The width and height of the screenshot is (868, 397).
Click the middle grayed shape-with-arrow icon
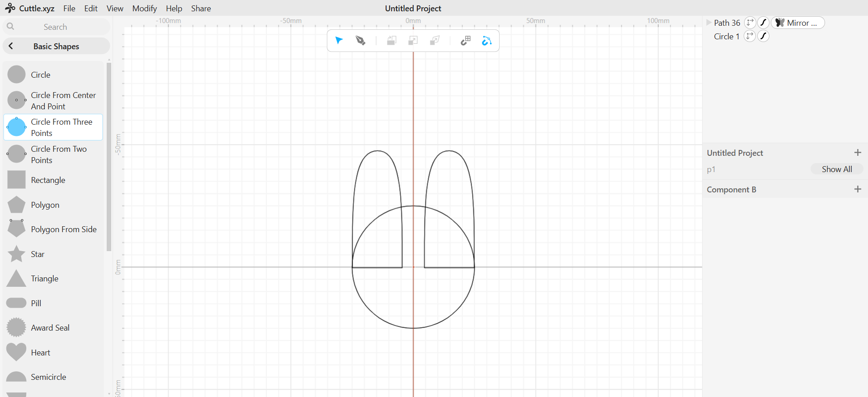[413, 41]
